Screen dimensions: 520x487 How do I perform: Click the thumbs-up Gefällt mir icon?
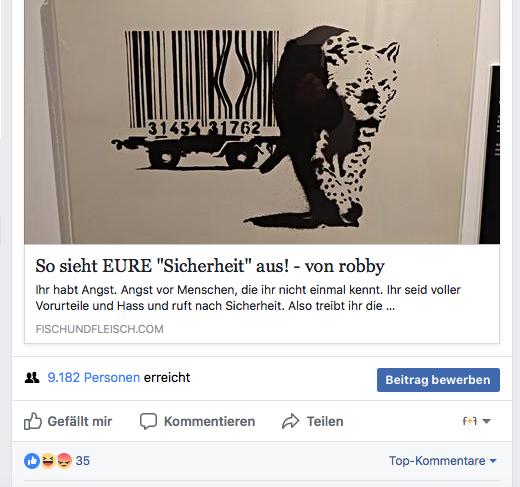coord(33,421)
